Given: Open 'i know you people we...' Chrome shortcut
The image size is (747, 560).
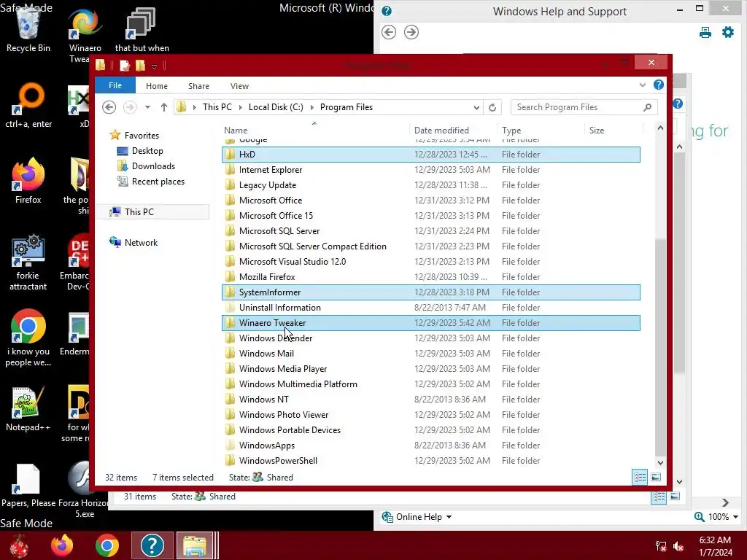Looking at the screenshot, I should pos(28,338).
